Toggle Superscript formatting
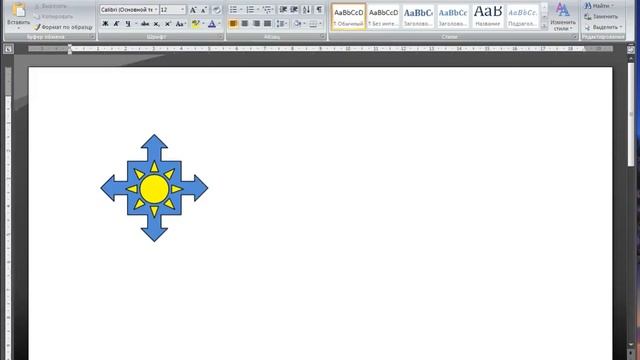Image resolution: width=640 pixels, height=360 pixels. (168, 24)
